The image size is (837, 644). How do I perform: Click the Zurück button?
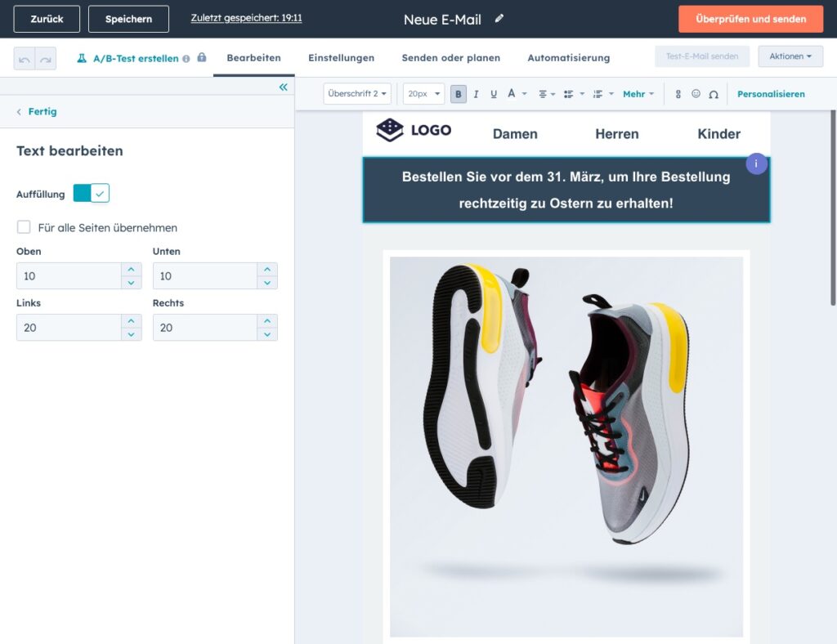tap(47, 19)
